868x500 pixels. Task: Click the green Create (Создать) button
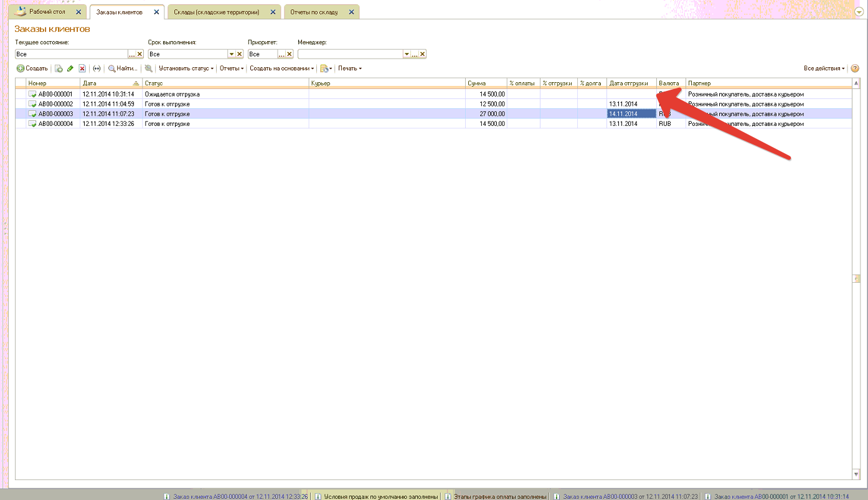(x=32, y=68)
